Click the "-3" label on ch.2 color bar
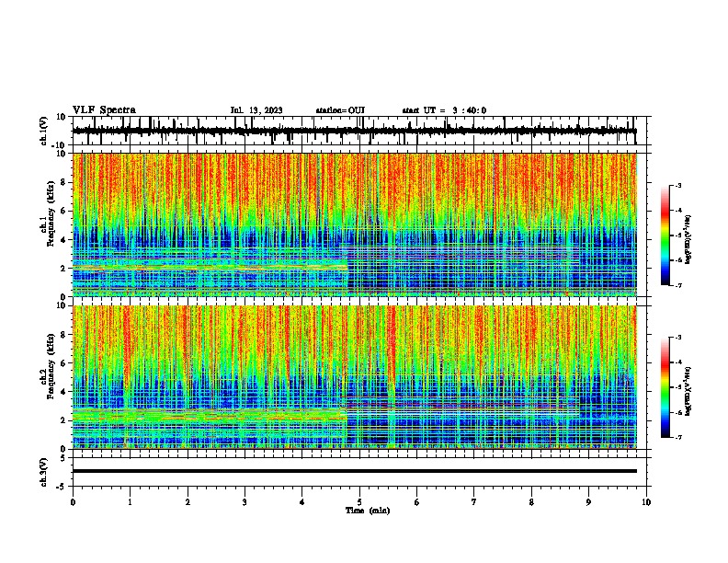Image resolution: width=728 pixels, height=563 pixels. pyautogui.click(x=678, y=338)
